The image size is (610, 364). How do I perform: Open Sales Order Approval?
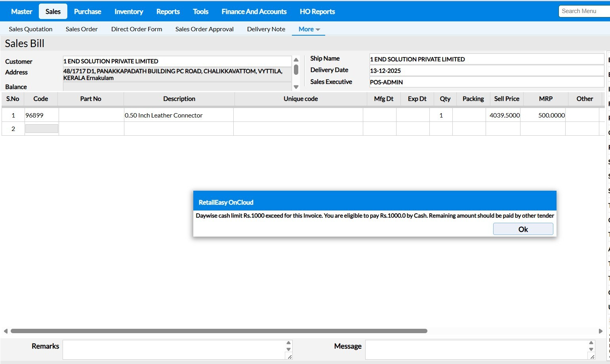204,29
